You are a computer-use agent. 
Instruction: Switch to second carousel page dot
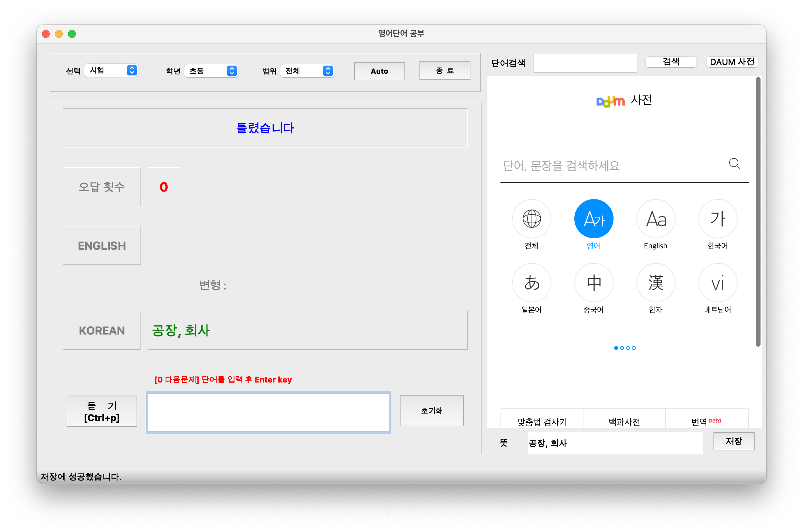622,348
